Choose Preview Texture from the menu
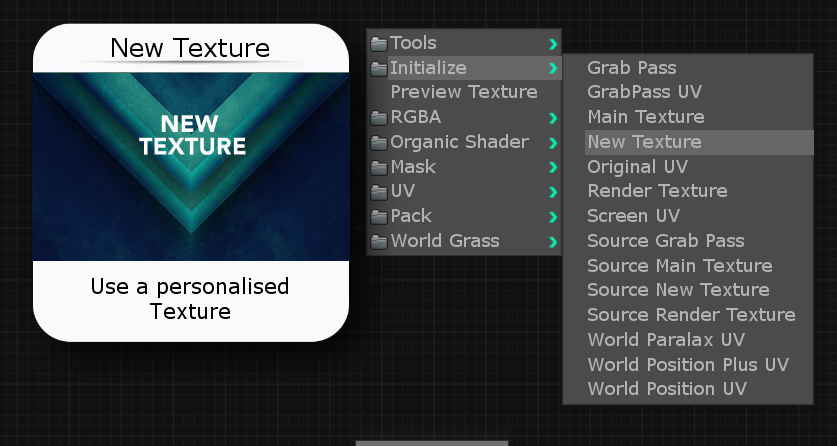The width and height of the screenshot is (837, 446). (x=464, y=92)
